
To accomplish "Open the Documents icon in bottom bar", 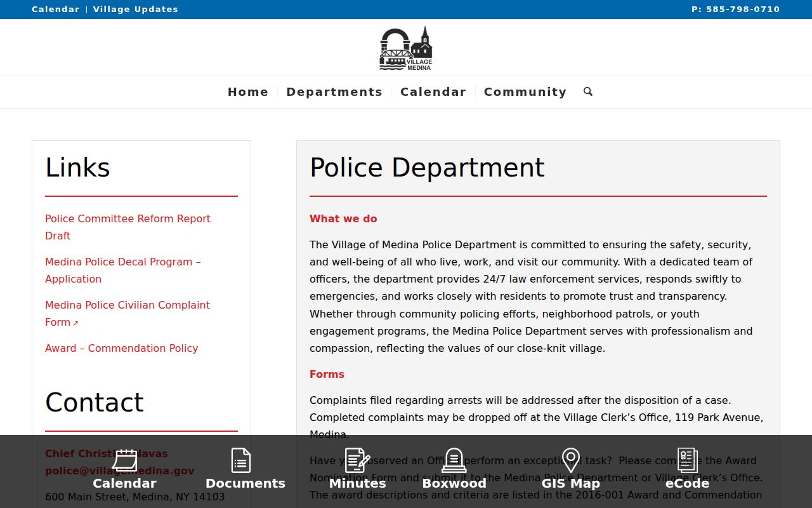I will [x=241, y=460].
